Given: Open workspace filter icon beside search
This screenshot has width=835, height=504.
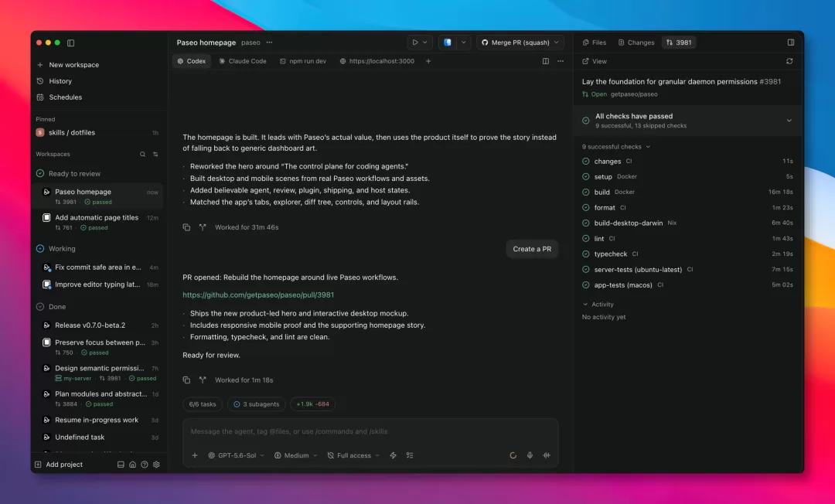Looking at the screenshot, I should (155, 155).
